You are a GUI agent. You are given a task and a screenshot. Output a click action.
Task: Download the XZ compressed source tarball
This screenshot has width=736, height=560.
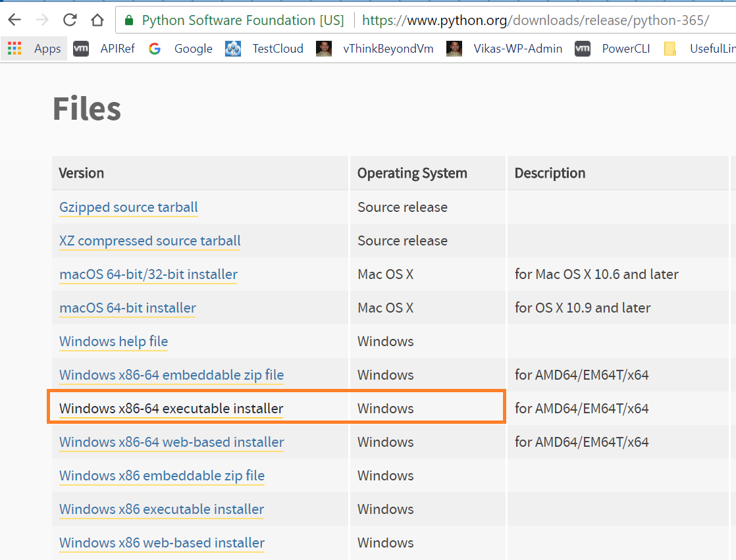tap(149, 241)
